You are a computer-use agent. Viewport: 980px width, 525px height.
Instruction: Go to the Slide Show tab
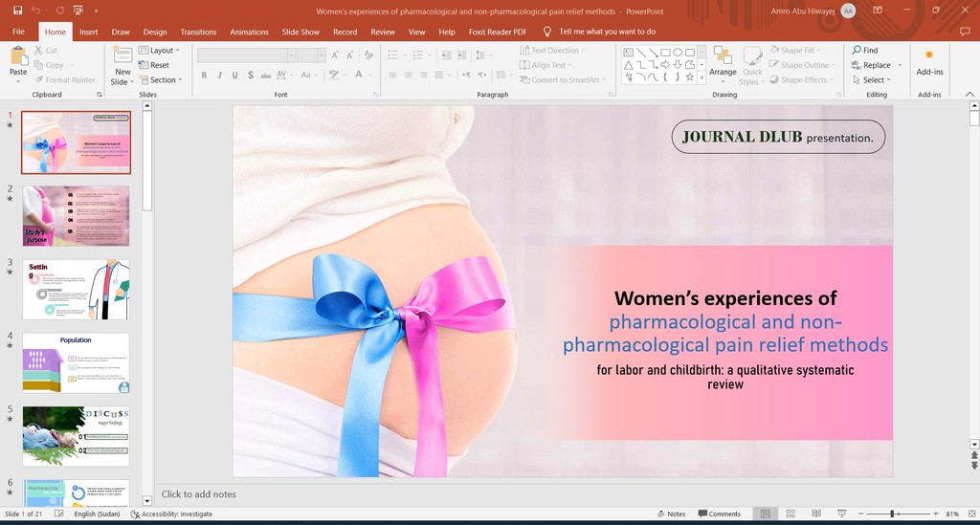coord(301,32)
